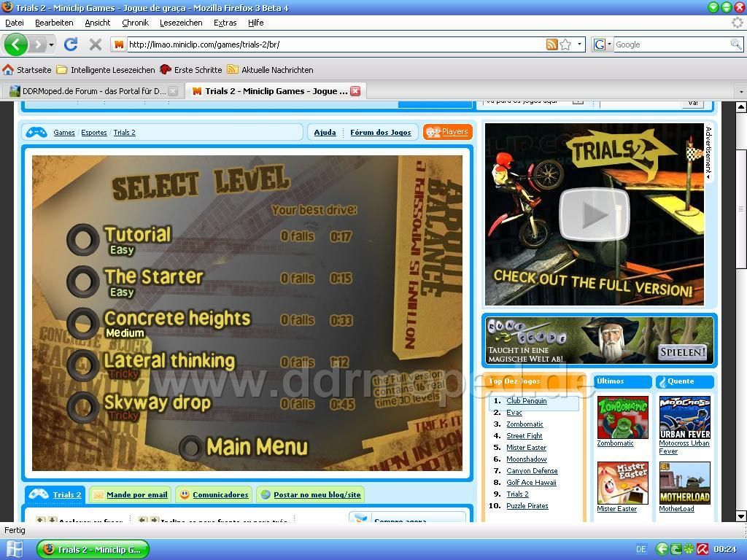Image resolution: width=747 pixels, height=560 pixels.
Task: Open the history dropdown next to the forward button
Action: (52, 44)
